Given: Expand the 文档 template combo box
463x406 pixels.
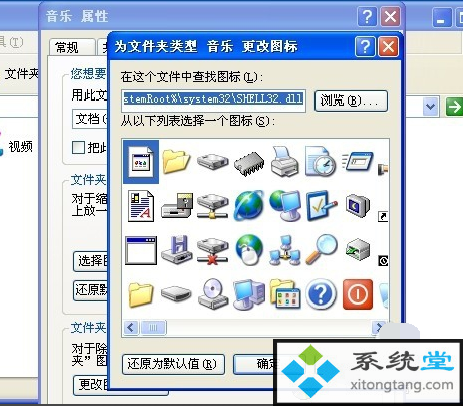Looking at the screenshot, I should tap(90, 119).
